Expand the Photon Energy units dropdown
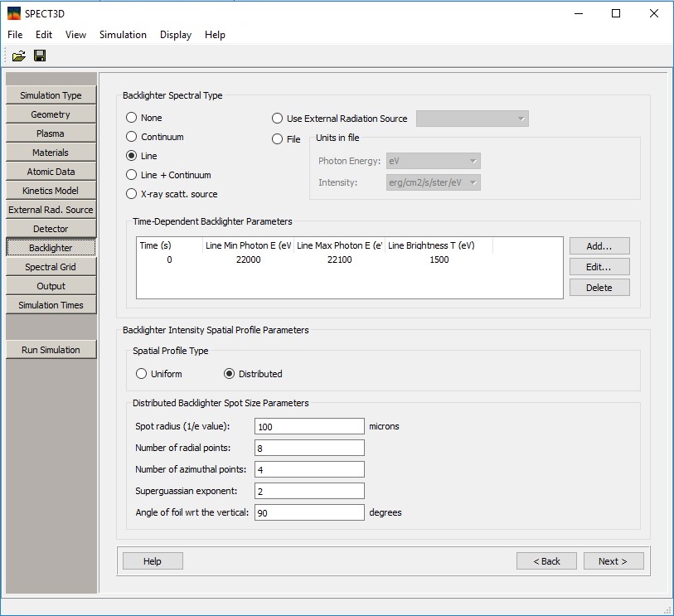 coord(433,161)
